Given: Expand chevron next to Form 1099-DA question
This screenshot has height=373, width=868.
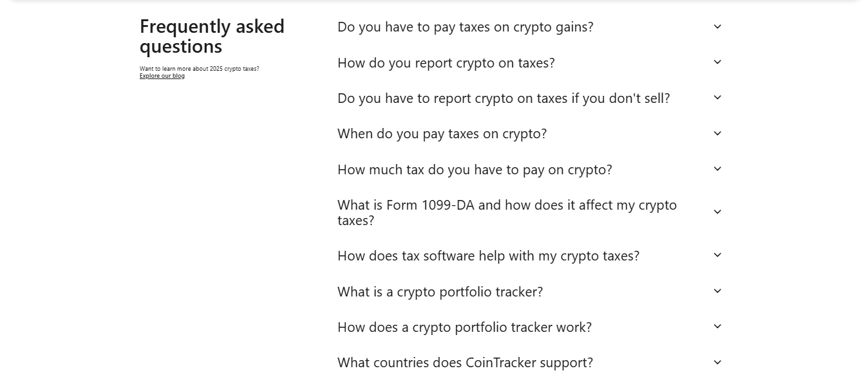Looking at the screenshot, I should (717, 212).
